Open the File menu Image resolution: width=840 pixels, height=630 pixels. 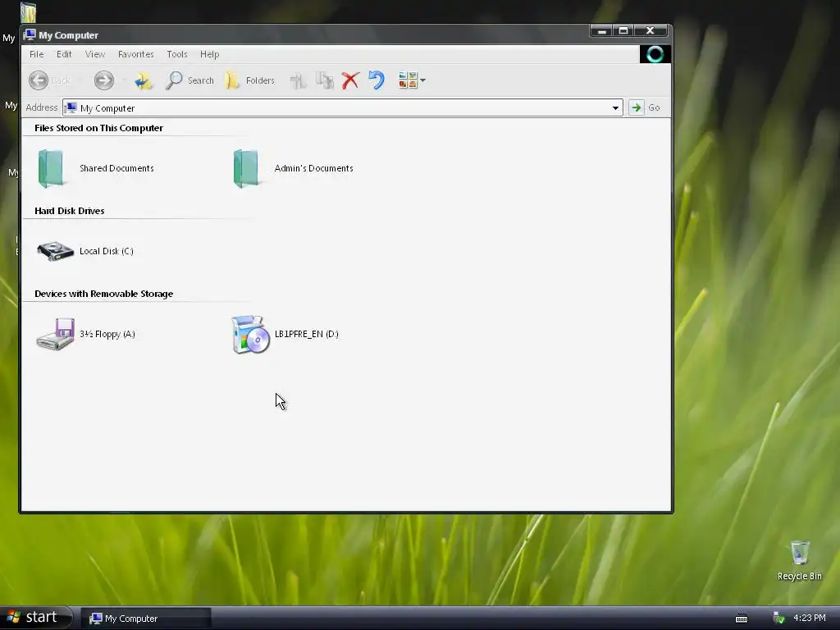[x=36, y=54]
